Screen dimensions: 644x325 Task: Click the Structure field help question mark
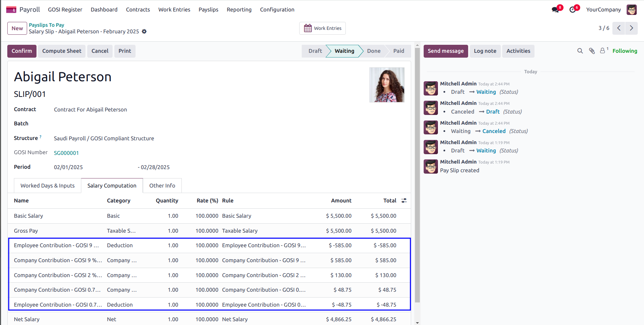coord(41,137)
